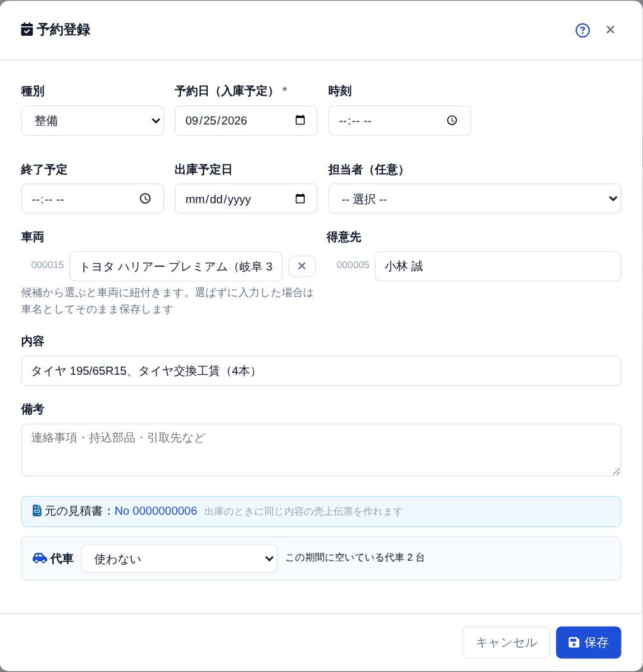The width and height of the screenshot is (643, 672).
Task: Click the 終了予定 time input field
Action: [92, 198]
